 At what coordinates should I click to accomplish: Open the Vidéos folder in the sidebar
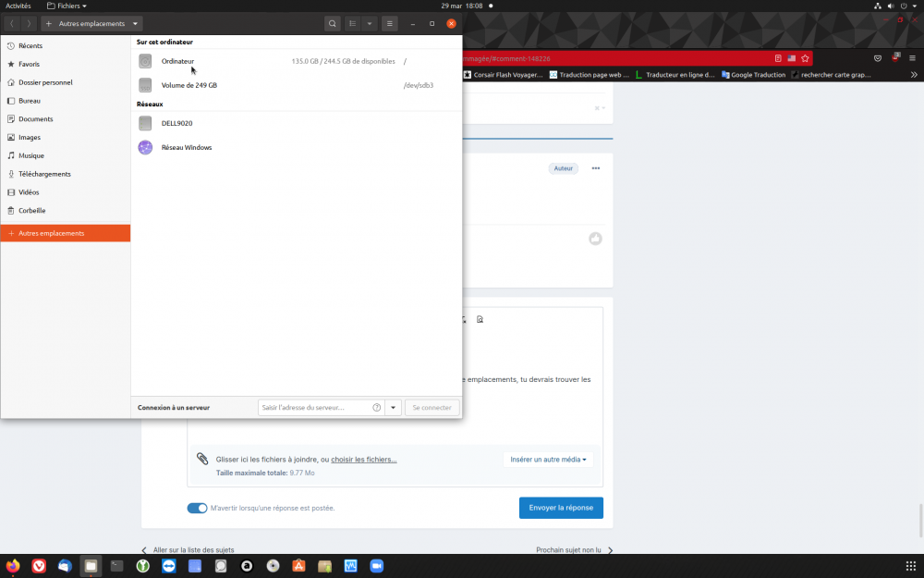[x=66, y=192]
